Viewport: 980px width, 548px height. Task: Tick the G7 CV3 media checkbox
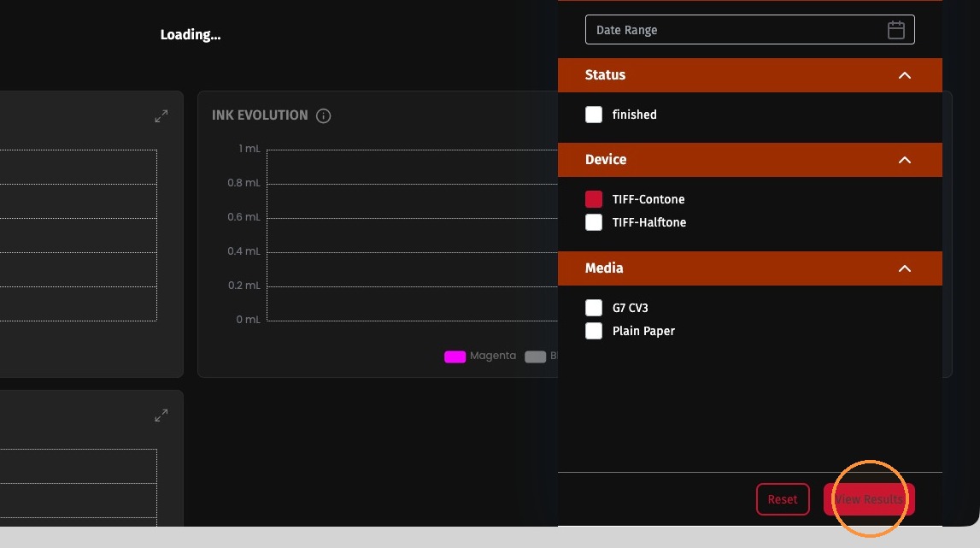[594, 308]
